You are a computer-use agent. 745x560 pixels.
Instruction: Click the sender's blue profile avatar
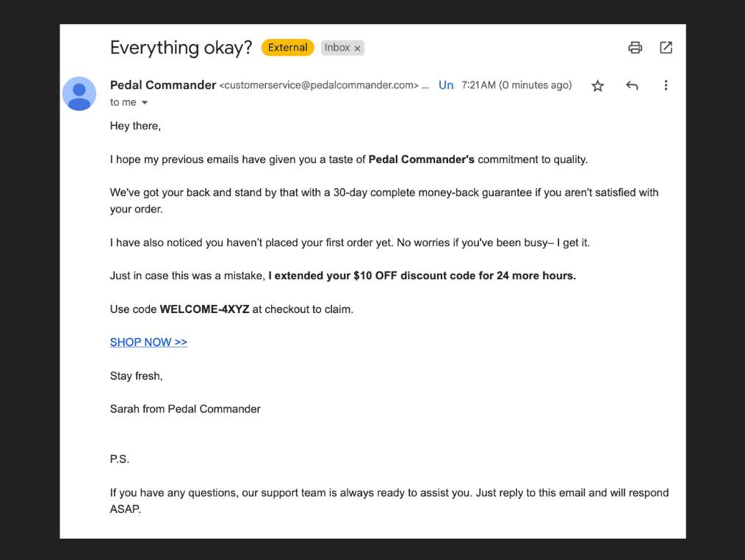tap(79, 93)
